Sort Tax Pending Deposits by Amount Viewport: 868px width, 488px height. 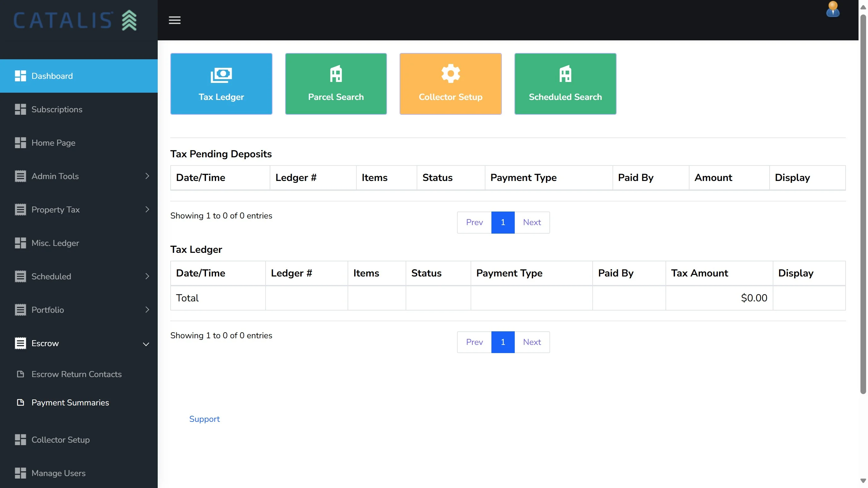729,177
